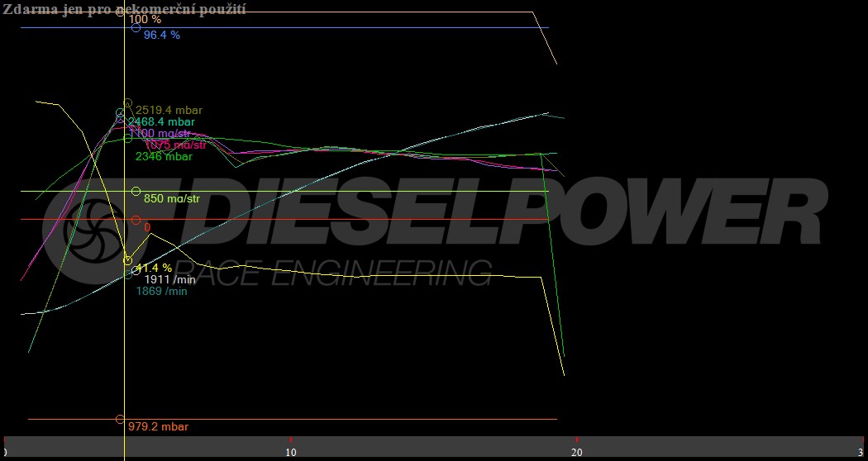The height and width of the screenshot is (461, 868).
Task: Select the orange "979.2 mbar" reading
Action: 159,426
